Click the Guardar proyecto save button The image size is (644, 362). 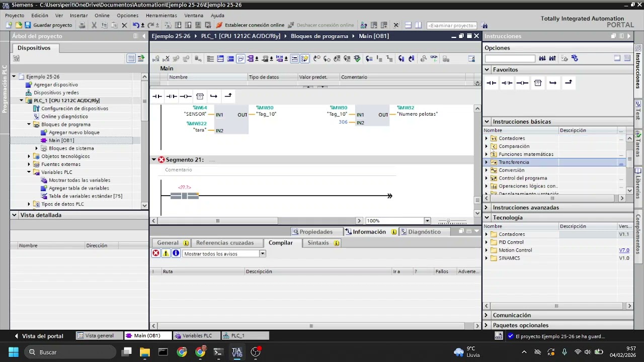click(48, 25)
